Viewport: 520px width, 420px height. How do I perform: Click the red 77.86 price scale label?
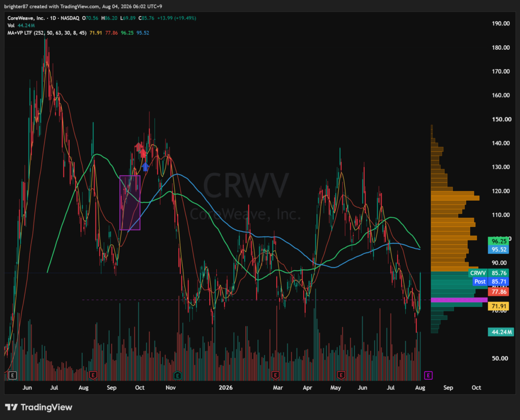[x=499, y=292]
